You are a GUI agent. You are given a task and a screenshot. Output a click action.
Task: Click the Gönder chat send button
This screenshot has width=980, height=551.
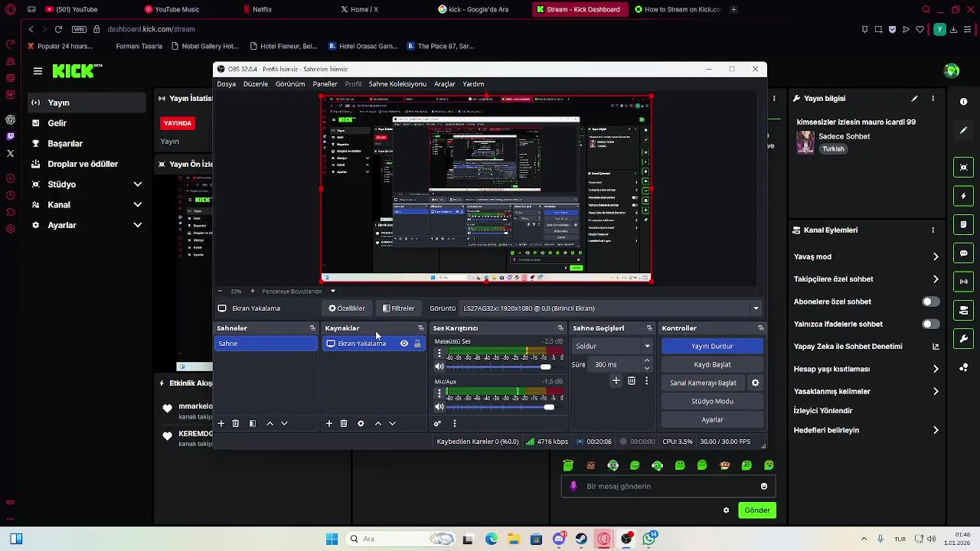(757, 510)
